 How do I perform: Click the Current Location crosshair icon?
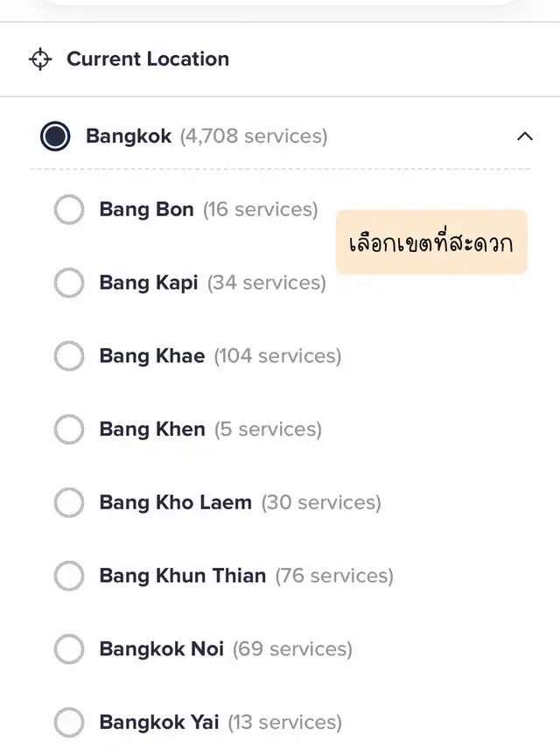tap(39, 59)
